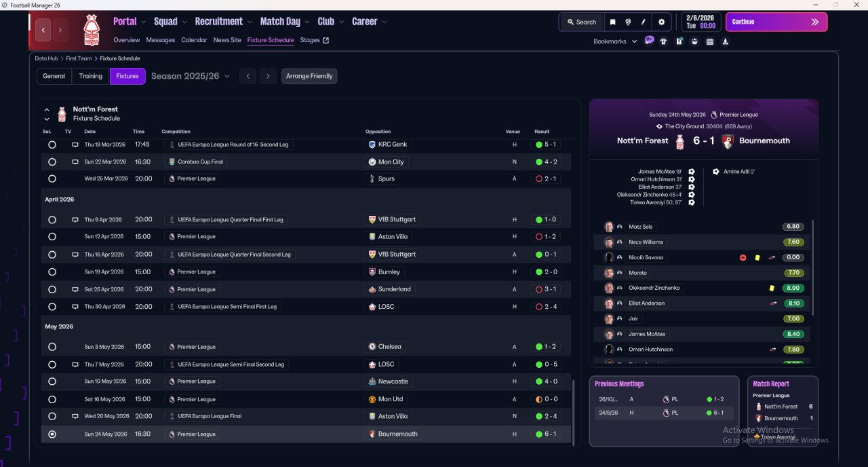This screenshot has height=467, width=868.
Task: Click the notice board bookmark icon with blue dot
Action: coord(679,41)
